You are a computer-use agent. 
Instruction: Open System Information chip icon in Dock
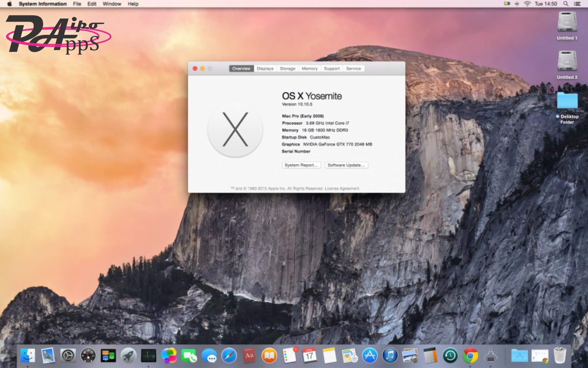click(x=491, y=355)
